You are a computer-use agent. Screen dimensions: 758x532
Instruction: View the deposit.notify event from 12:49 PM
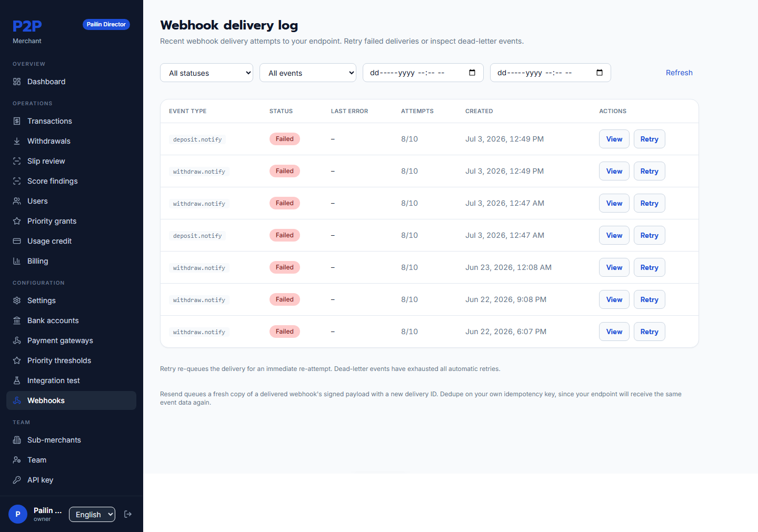(614, 139)
